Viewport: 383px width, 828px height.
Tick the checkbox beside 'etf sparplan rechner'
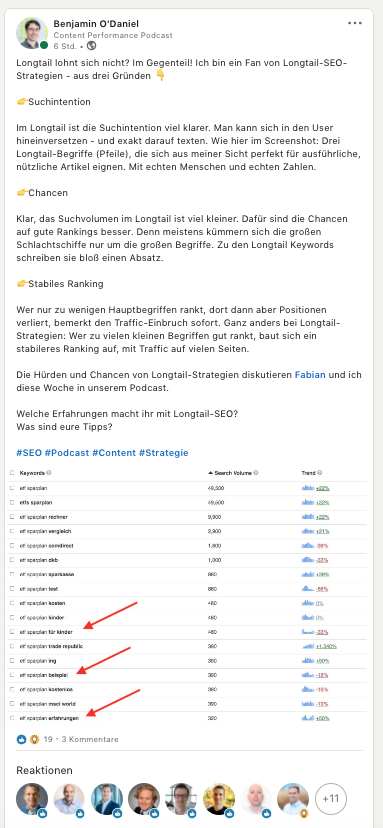[12, 517]
